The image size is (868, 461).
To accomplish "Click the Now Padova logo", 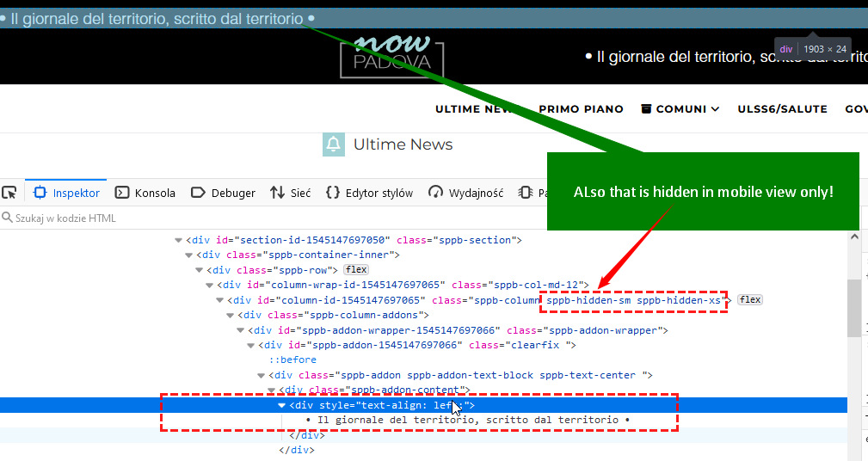I will click(392, 57).
